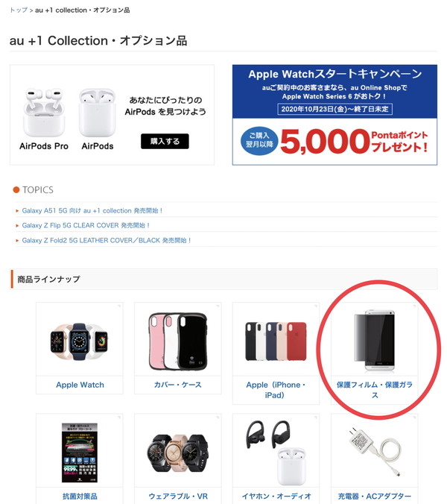Click the 充電器・ACアダプター label

(x=375, y=496)
